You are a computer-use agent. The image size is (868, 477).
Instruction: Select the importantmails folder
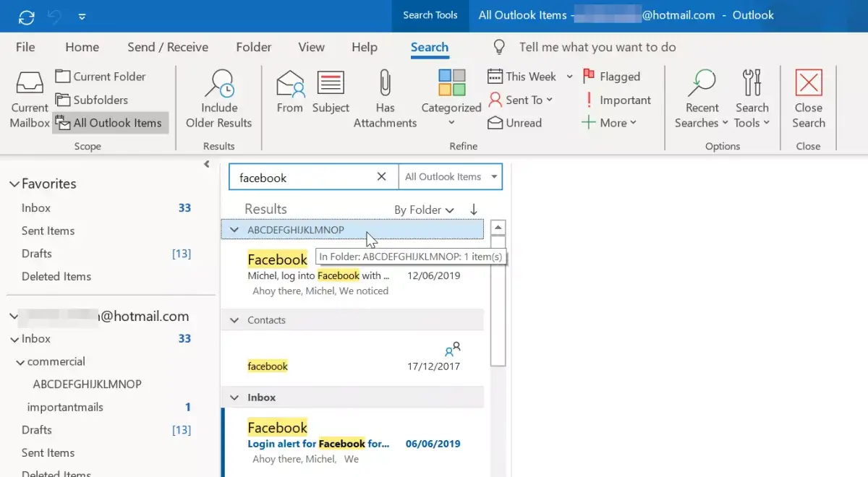click(65, 407)
